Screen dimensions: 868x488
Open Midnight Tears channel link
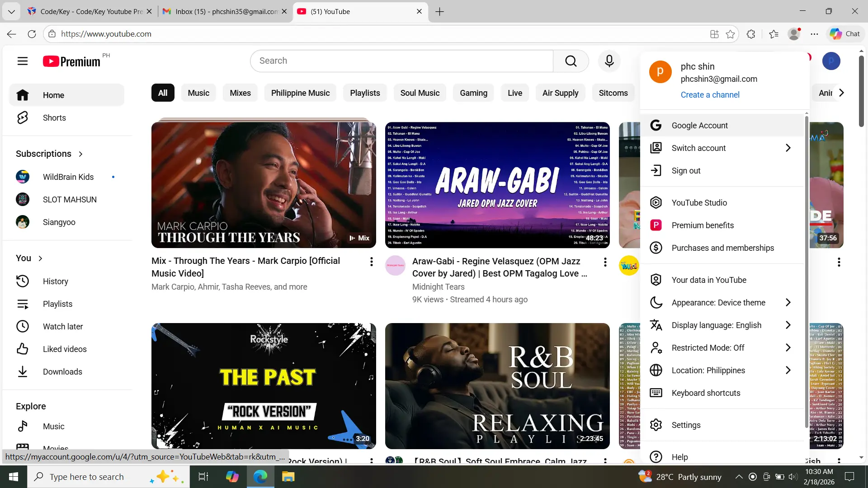pos(438,287)
